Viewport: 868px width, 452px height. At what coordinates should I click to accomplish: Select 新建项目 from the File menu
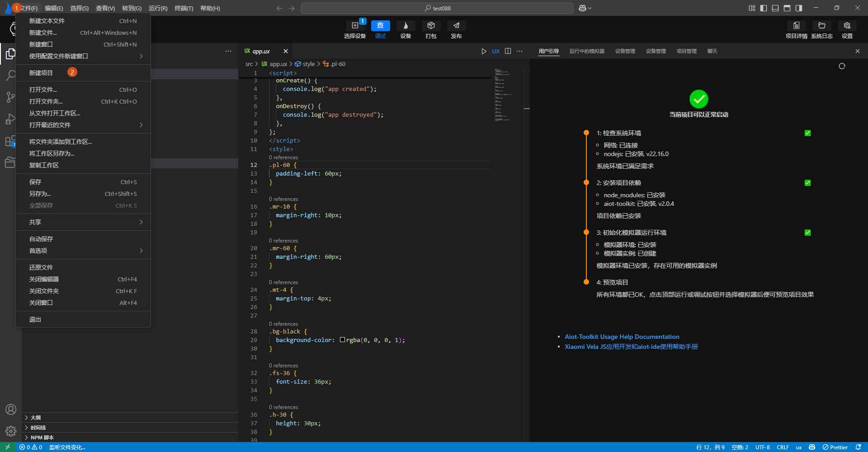pos(41,73)
